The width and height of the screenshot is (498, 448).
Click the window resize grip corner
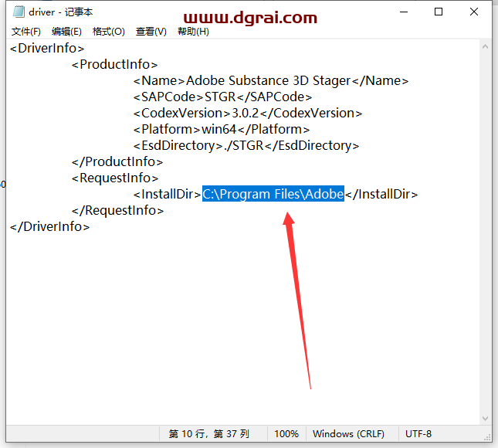click(487, 437)
